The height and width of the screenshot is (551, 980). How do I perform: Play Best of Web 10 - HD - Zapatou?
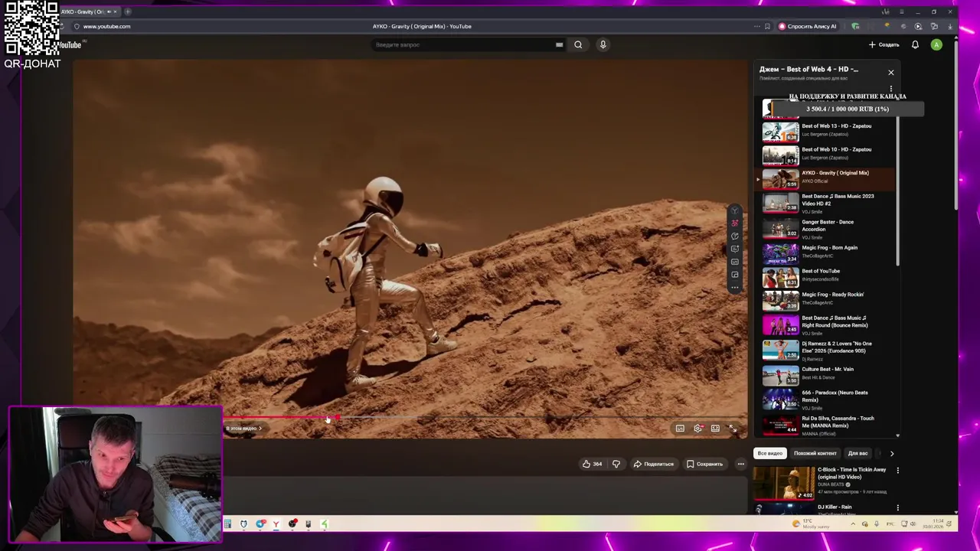point(828,155)
